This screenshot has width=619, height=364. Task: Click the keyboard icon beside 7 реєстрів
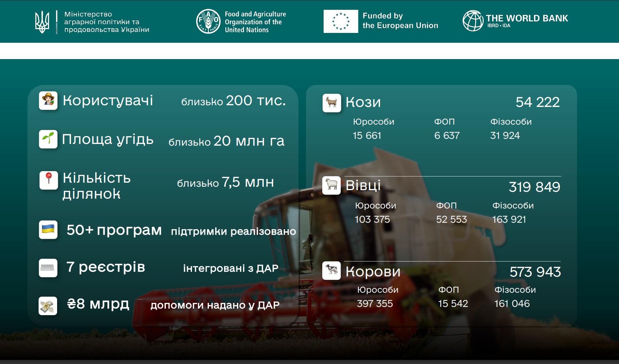[48, 268]
